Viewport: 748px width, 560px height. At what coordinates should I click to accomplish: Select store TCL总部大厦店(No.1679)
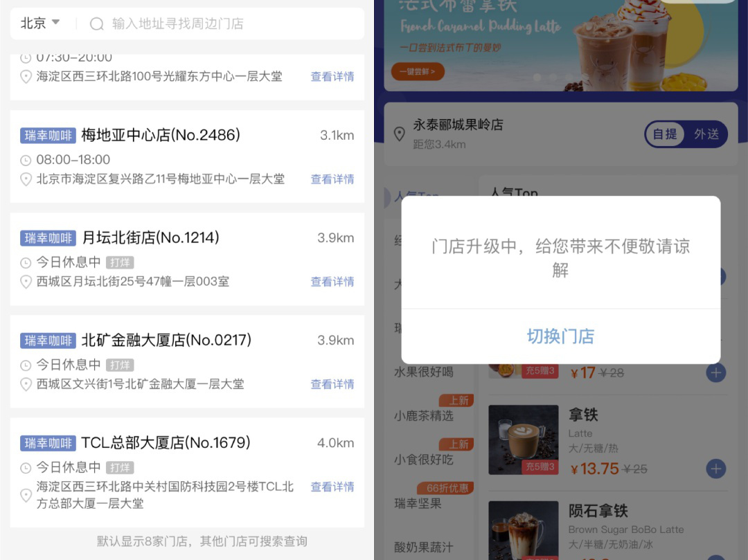pyautogui.click(x=166, y=442)
